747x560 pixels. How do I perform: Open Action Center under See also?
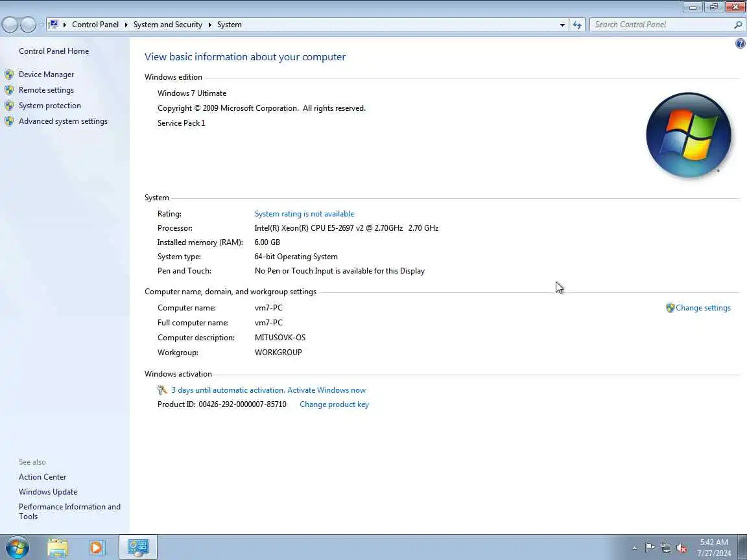click(x=42, y=476)
